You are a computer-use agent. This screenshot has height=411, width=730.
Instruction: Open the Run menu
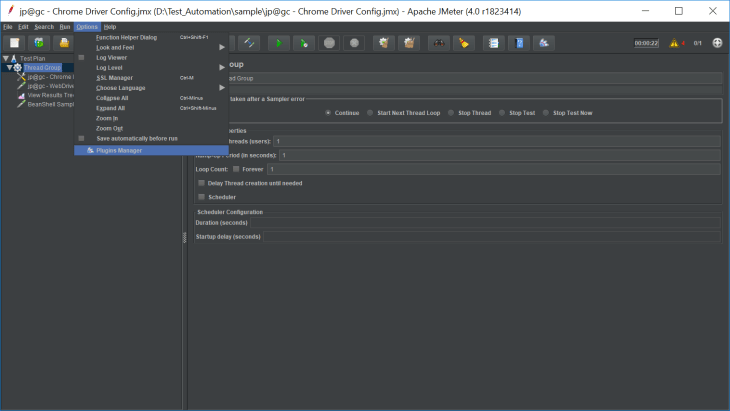(65, 27)
